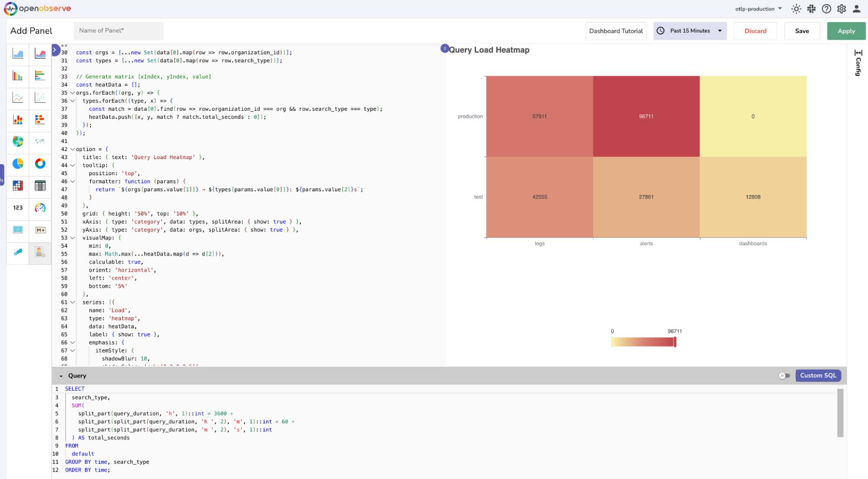Open settings via the gear icon
The width and height of the screenshot is (868, 479).
coord(842,9)
